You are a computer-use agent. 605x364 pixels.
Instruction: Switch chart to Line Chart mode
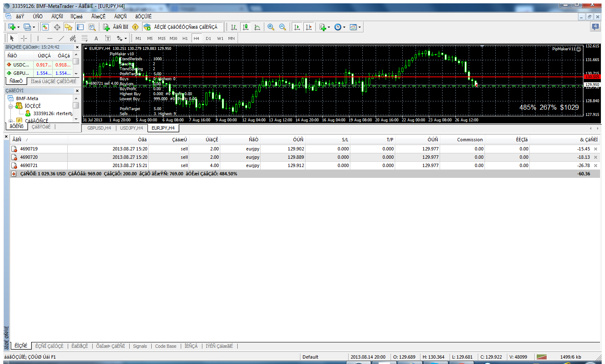pyautogui.click(x=257, y=27)
